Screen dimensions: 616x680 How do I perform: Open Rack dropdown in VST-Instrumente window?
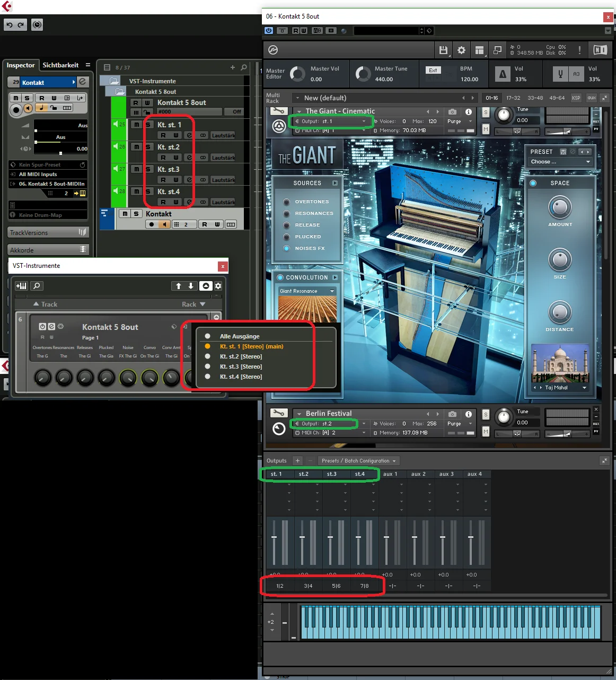(193, 304)
